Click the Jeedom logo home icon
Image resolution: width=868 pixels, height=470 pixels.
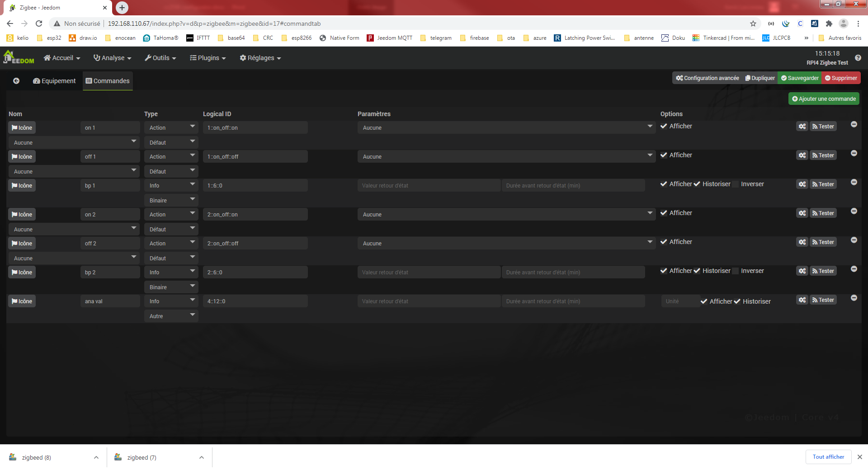pos(19,57)
